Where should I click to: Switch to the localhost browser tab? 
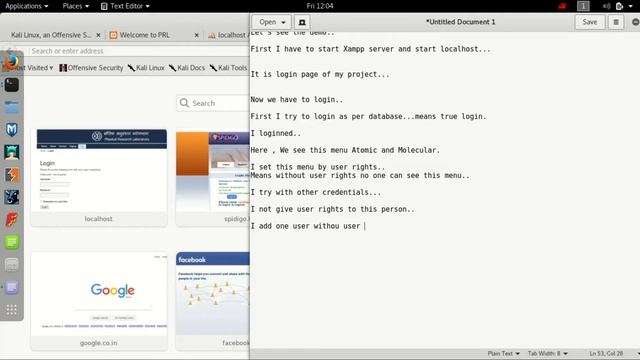[228, 35]
